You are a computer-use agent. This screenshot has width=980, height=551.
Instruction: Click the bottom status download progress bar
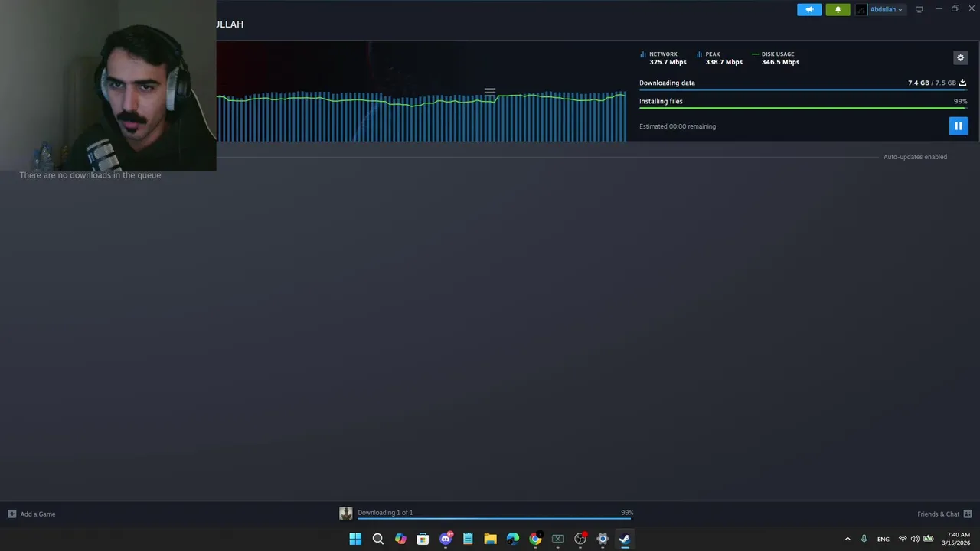[x=495, y=519]
